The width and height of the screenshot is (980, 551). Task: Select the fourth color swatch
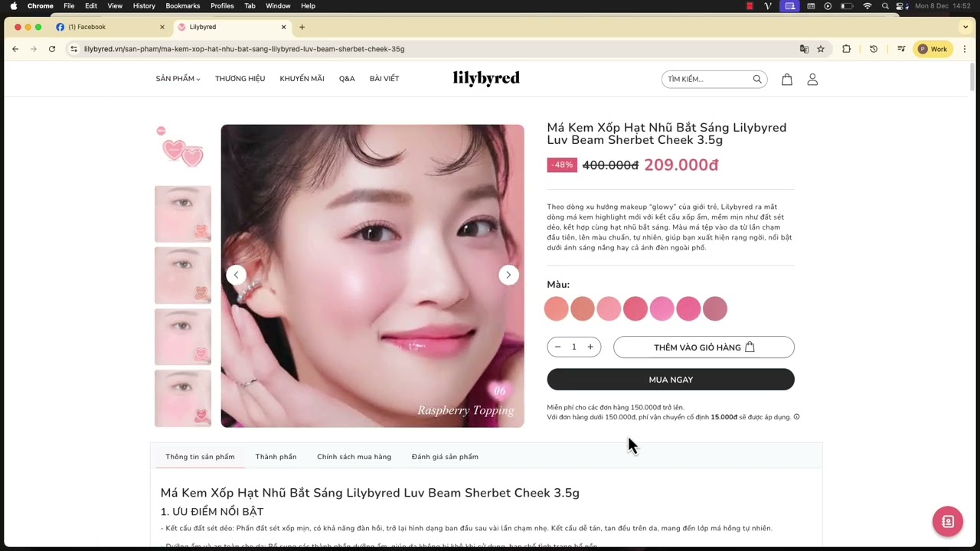click(635, 308)
